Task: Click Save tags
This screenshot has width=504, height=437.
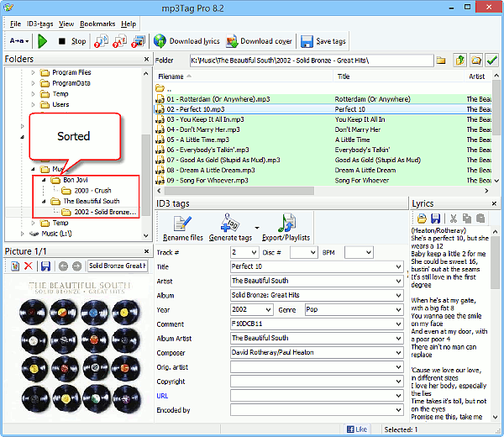Action: (x=323, y=41)
